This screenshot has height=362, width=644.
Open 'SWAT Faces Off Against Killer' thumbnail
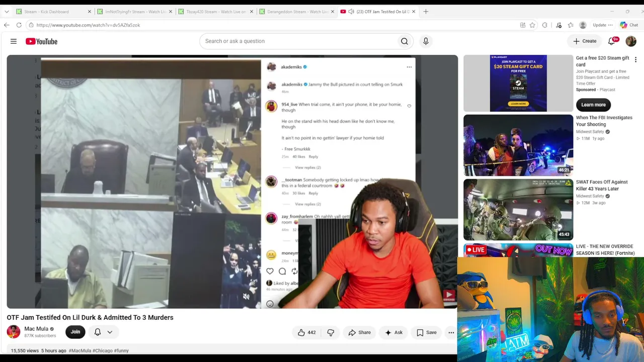(518, 210)
